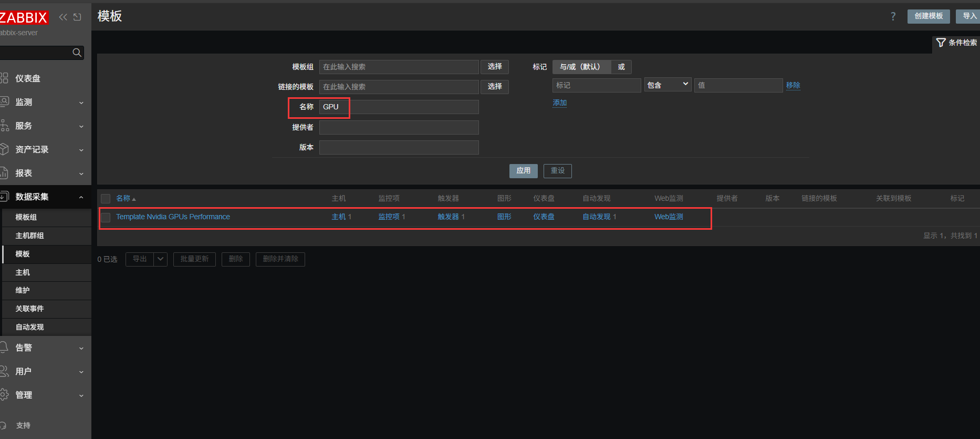The width and height of the screenshot is (980, 439).
Task: Click the Zabbix logo
Action: [24, 18]
